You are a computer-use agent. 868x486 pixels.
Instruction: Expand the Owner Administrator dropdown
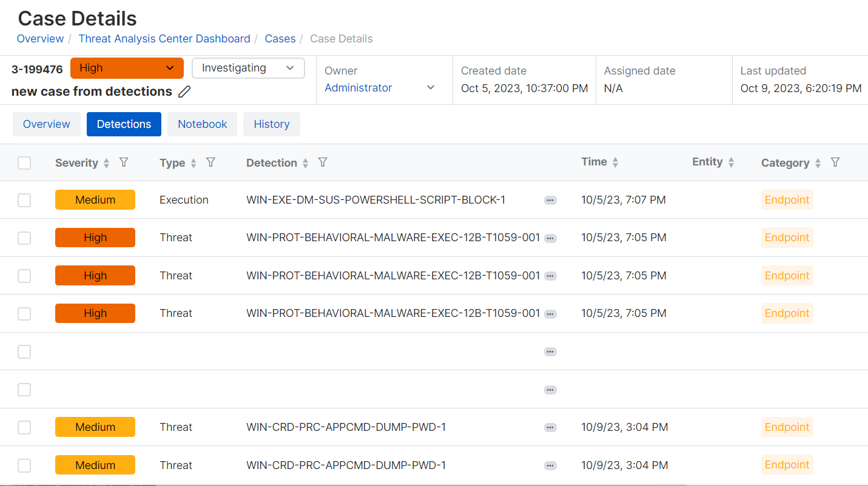pos(430,88)
